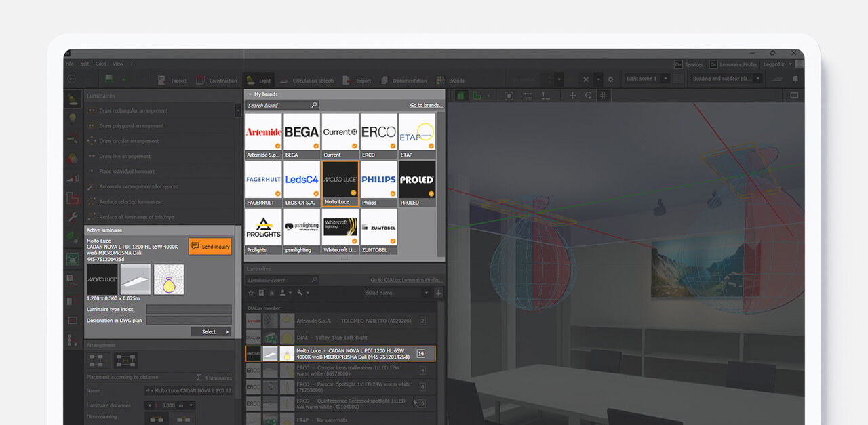
Task: Click the favorites star filter icon
Action: tap(251, 293)
